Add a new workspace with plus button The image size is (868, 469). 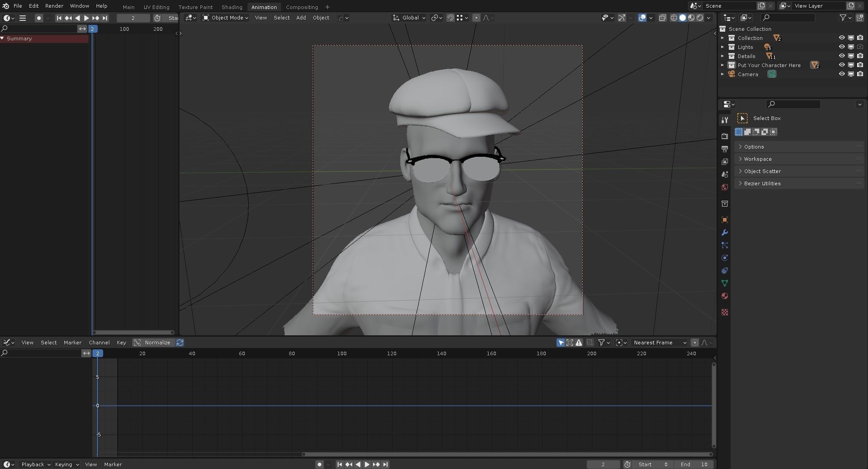coord(327,7)
